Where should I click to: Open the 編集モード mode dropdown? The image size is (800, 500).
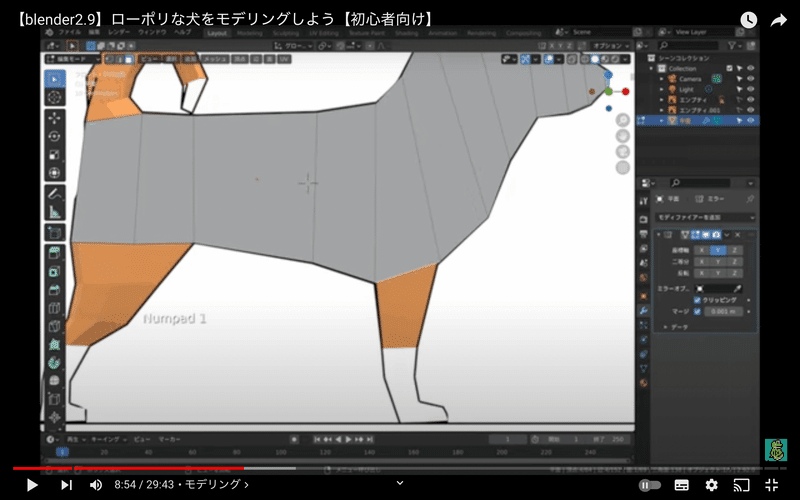72,59
